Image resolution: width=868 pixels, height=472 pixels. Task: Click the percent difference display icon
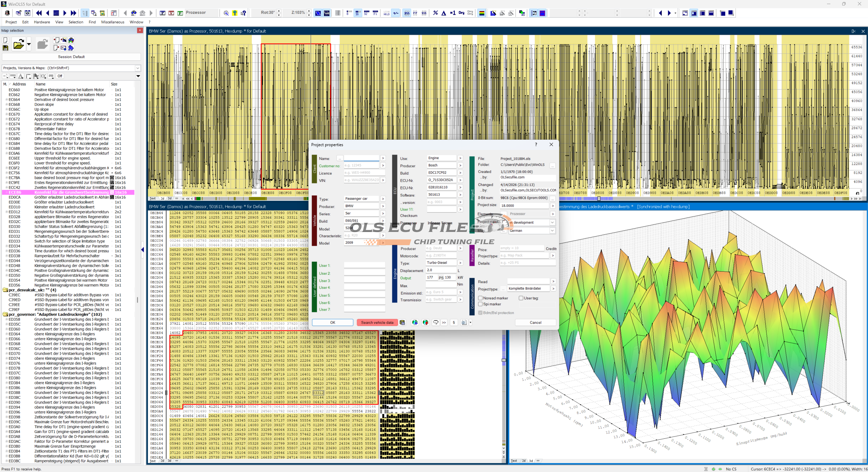click(x=435, y=13)
